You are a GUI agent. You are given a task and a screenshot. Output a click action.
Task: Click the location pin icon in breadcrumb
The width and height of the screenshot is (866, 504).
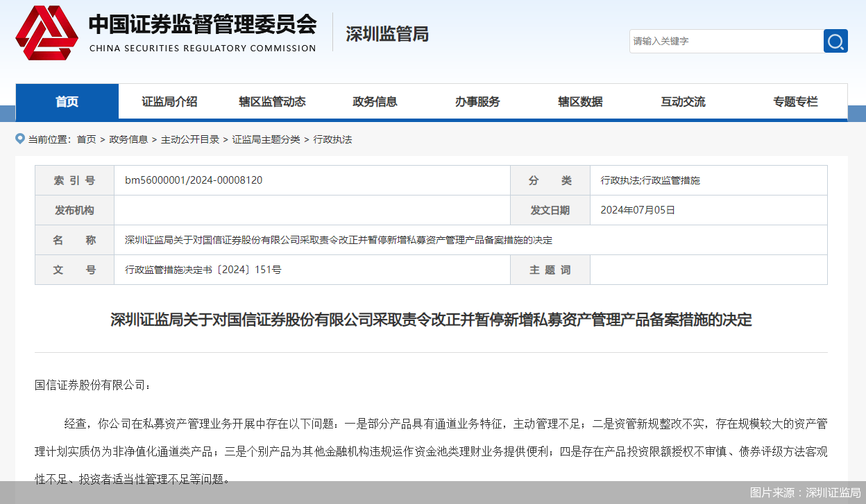(20, 139)
